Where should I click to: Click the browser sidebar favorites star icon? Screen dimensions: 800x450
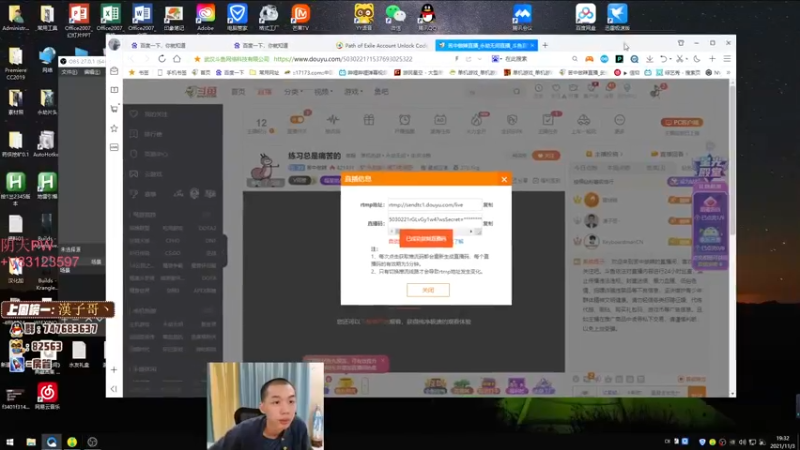[114, 129]
